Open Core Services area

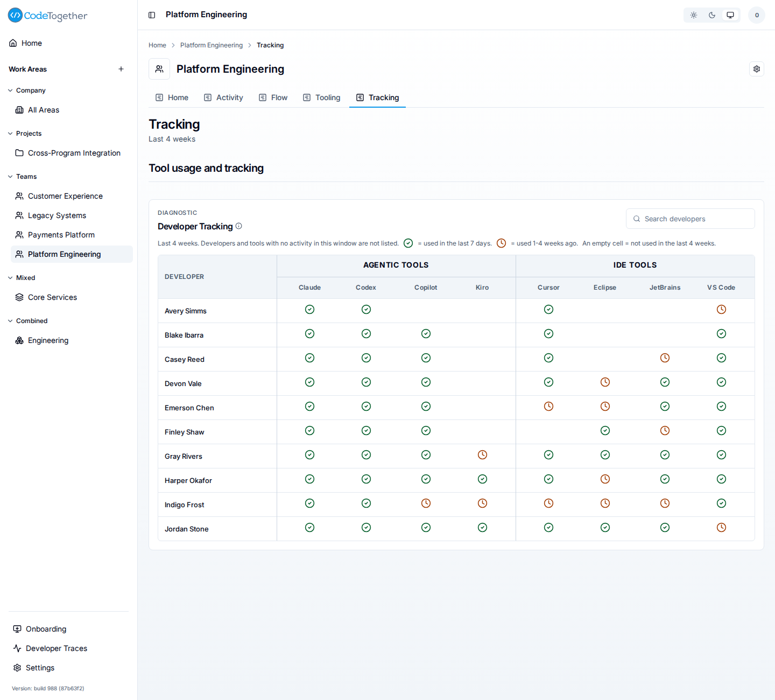click(x=72, y=297)
